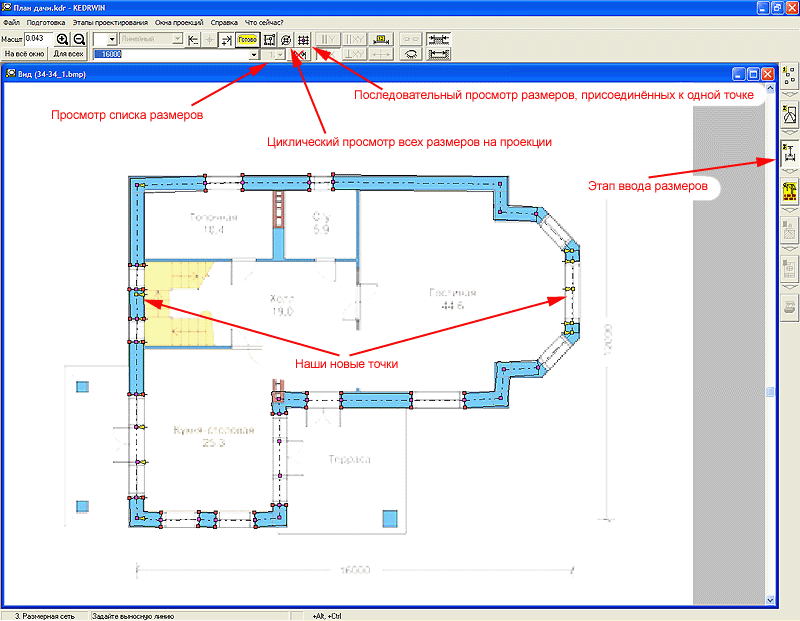Click the 'На всё окно' button
The image size is (800, 621).
click(25, 54)
